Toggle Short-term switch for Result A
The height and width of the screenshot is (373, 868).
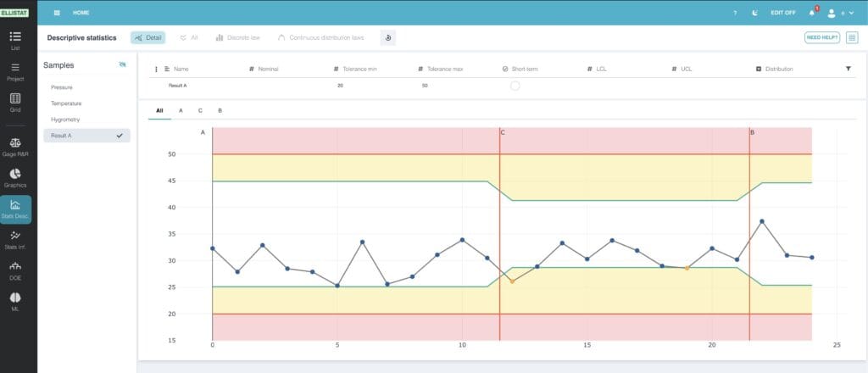(x=515, y=86)
